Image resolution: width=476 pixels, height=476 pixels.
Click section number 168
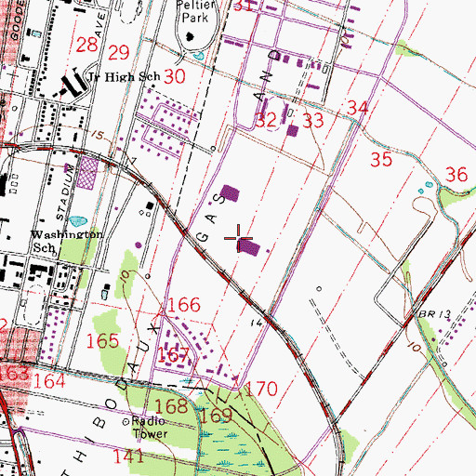point(171,406)
